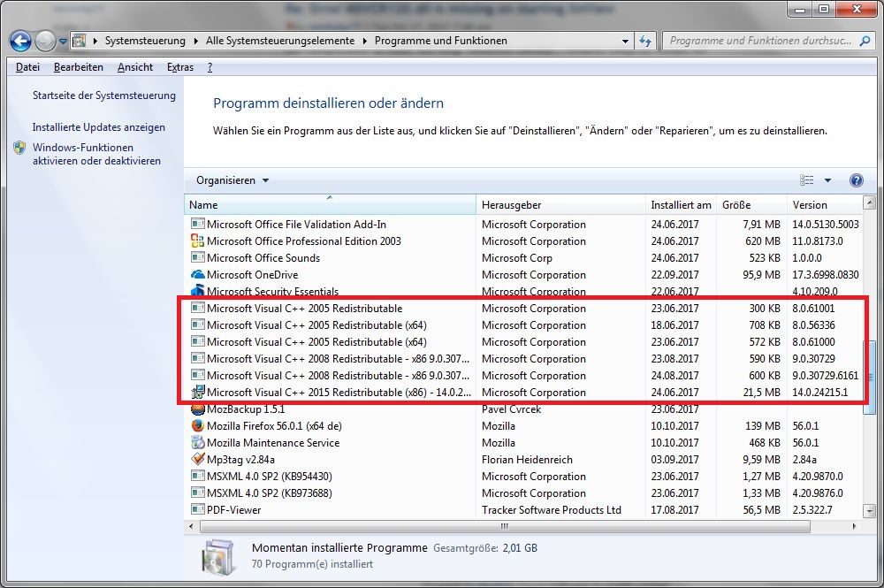
Task: Click the vertical scrollbar up arrow
Action: 869,202
